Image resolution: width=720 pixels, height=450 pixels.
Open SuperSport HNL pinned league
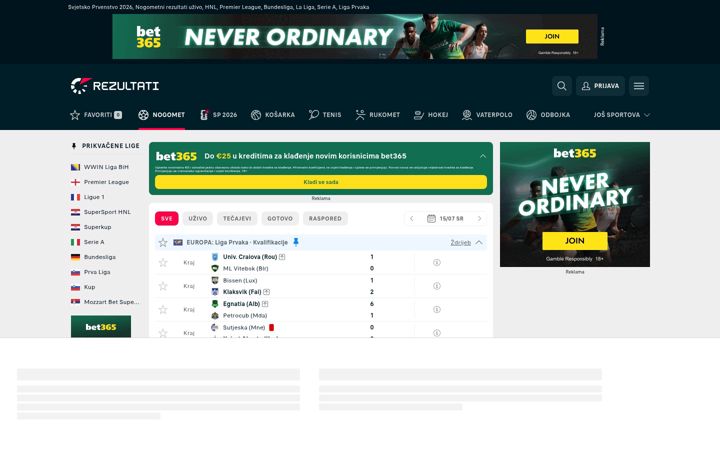point(107,212)
